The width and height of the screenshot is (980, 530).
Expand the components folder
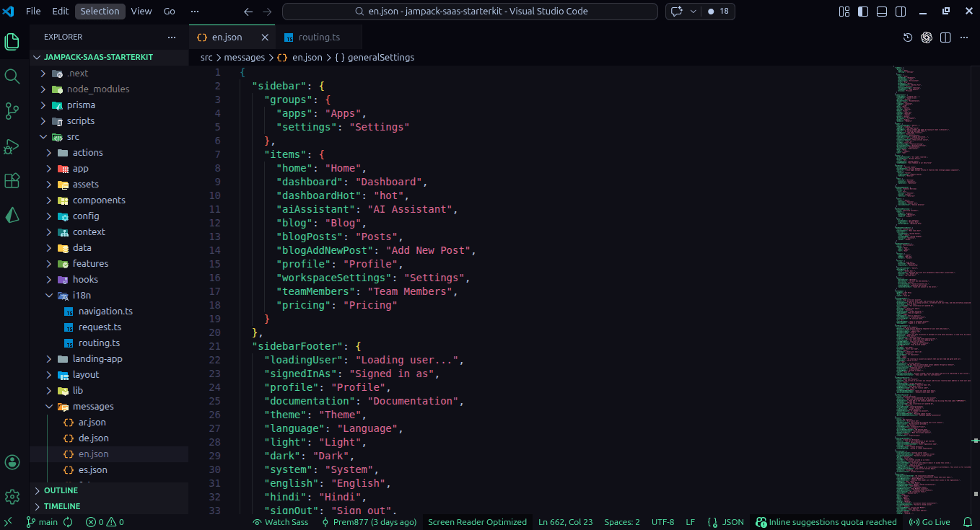[x=109, y=200]
